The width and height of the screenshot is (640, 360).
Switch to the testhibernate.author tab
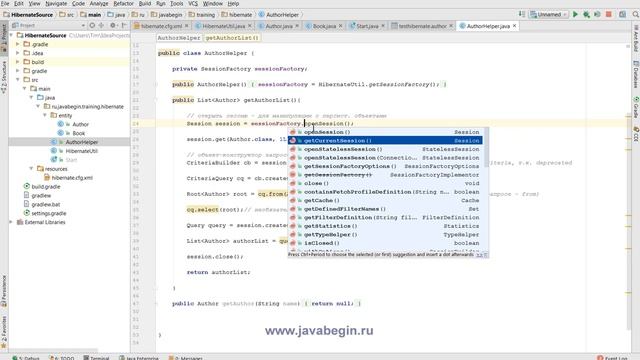click(422, 26)
